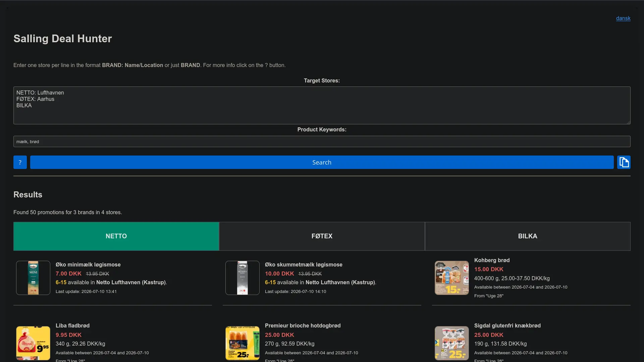This screenshot has height=362, width=644.
Task: Open Kohberg brød offer image
Action: click(x=452, y=278)
